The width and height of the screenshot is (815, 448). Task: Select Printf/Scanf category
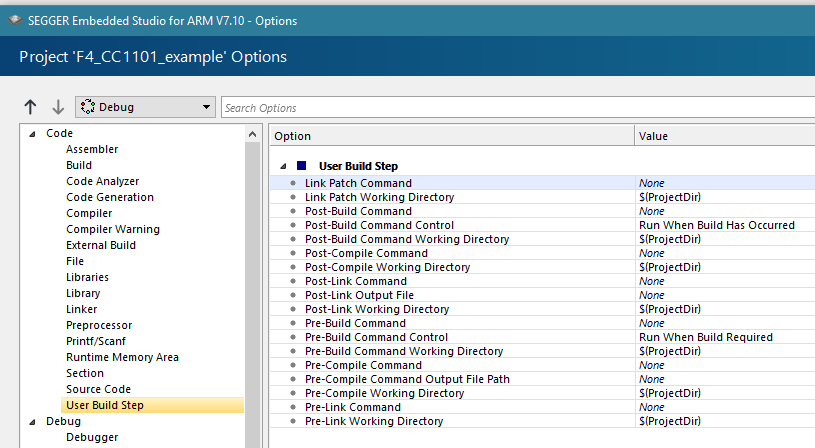point(96,341)
